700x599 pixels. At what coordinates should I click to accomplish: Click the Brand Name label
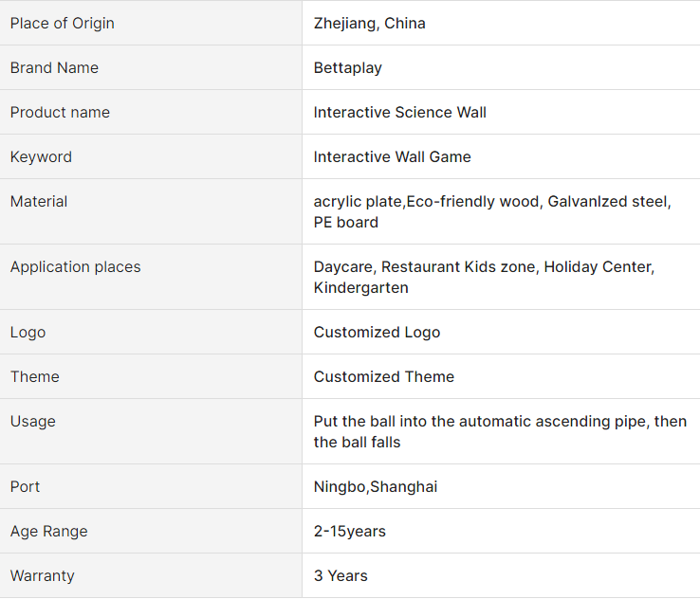coord(54,68)
